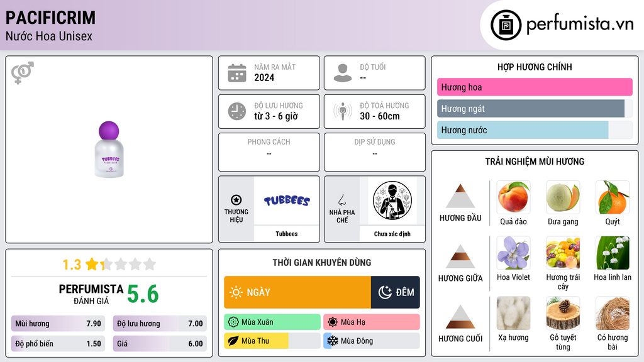The image size is (644, 362).
Task: Click the Chưa xác định perfumer label
Action: [392, 234]
